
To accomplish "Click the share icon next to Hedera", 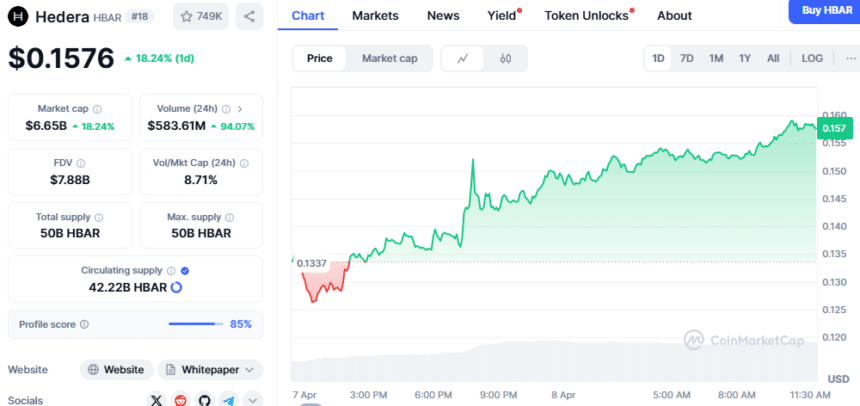I will (x=249, y=16).
